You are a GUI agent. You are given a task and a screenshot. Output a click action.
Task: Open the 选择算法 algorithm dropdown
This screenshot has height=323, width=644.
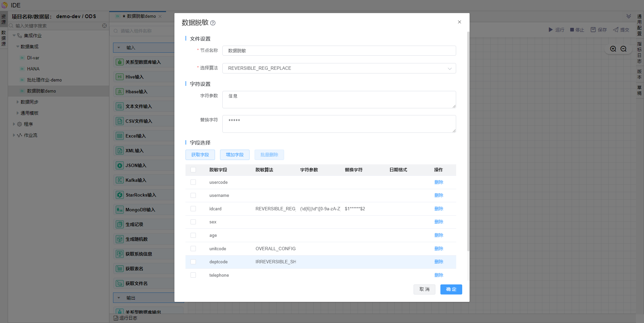pyautogui.click(x=339, y=68)
